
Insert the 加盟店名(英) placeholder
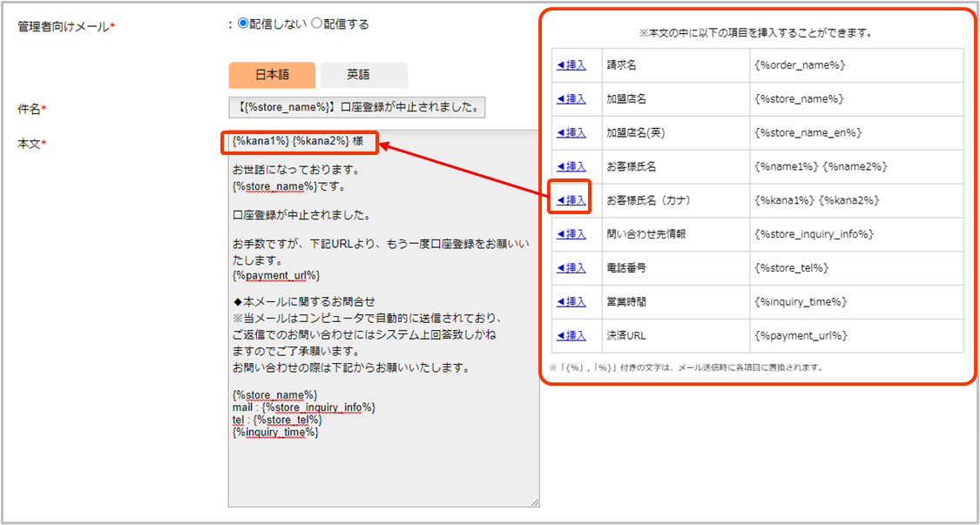(571, 133)
